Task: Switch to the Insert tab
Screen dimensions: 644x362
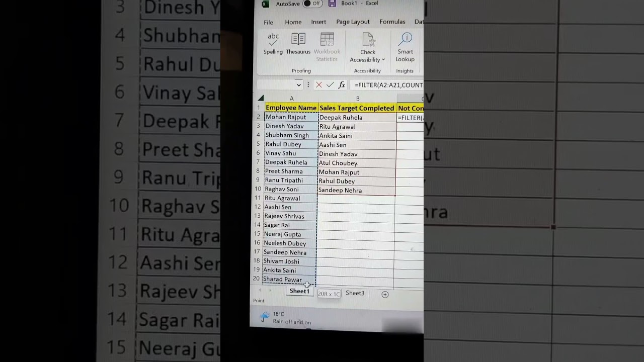Action: point(318,22)
